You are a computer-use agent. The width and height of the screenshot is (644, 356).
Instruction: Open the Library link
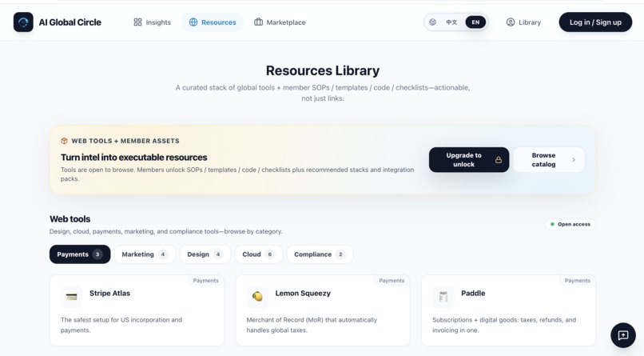523,22
